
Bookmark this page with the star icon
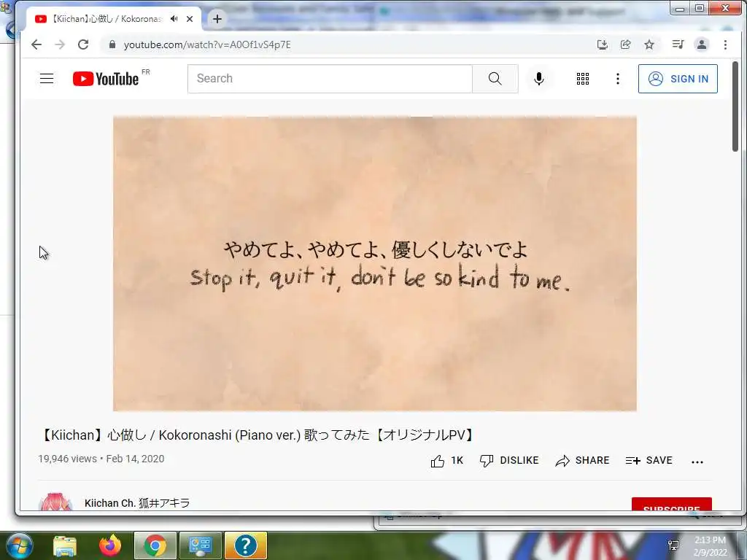(x=649, y=44)
